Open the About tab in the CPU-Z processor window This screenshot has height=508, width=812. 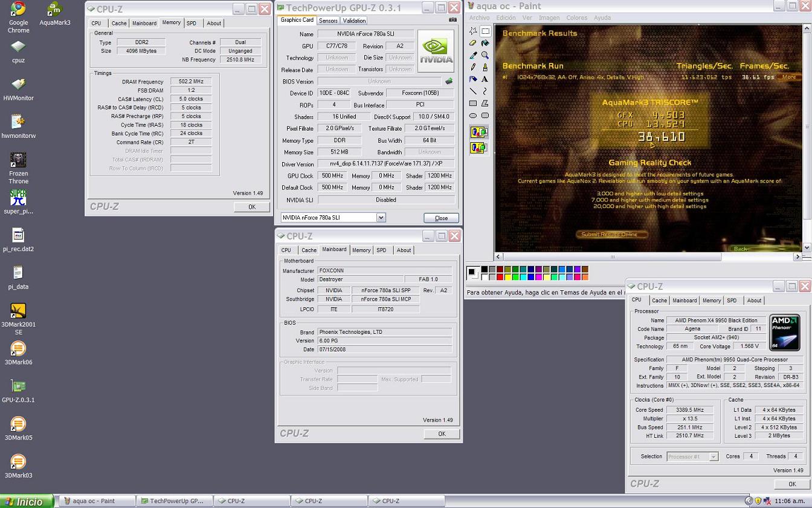[754, 301]
